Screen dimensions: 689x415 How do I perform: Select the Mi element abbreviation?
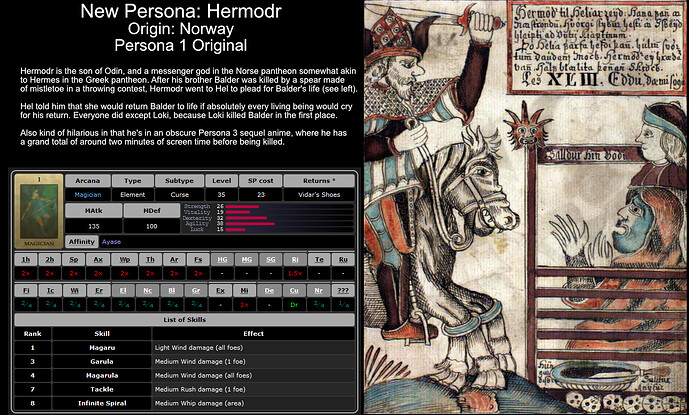click(x=245, y=291)
